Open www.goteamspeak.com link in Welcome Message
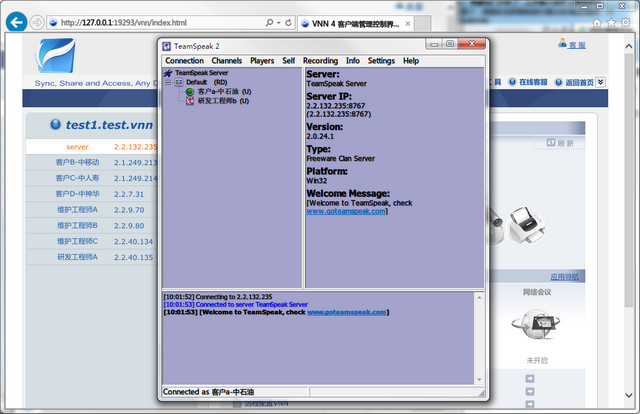This screenshot has width=640, height=414. 346,211
